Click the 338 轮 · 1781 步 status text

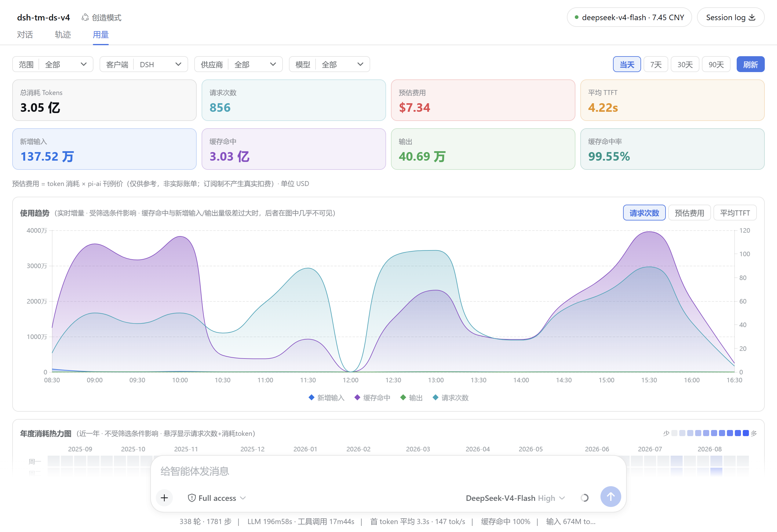point(205,521)
